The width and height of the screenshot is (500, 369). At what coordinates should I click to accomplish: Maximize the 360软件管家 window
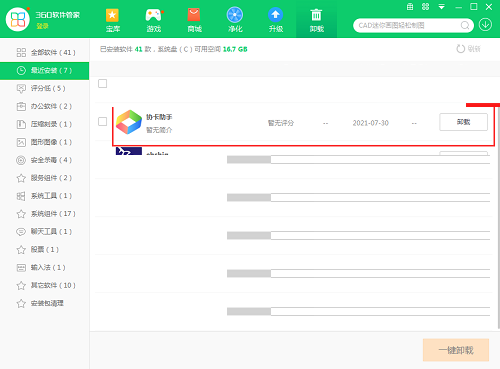coord(474,7)
